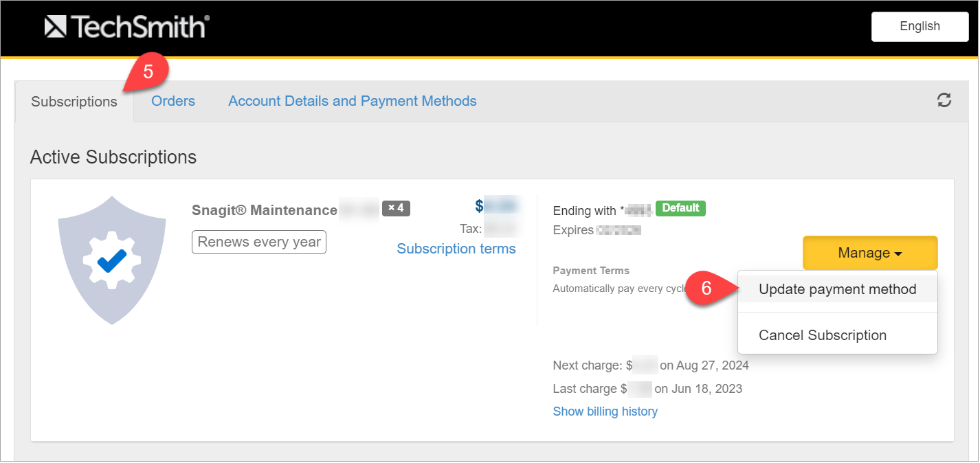The height and width of the screenshot is (463, 980).
Task: Switch to the Orders tab
Action: tap(172, 101)
